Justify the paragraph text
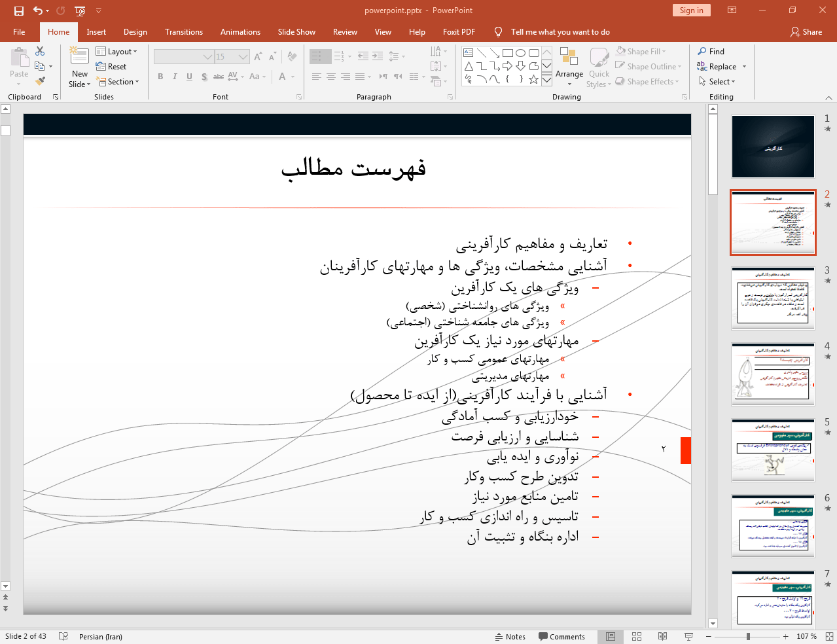This screenshot has height=644, width=837. coord(360,77)
